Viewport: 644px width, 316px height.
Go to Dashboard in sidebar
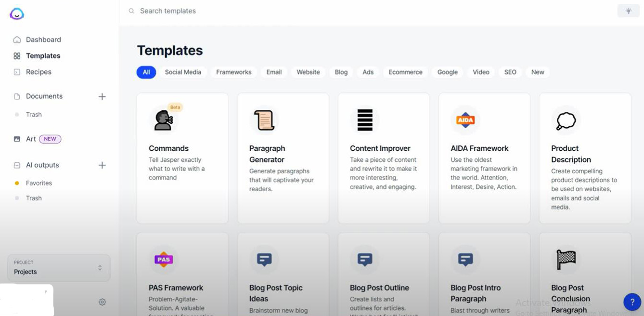click(x=43, y=39)
